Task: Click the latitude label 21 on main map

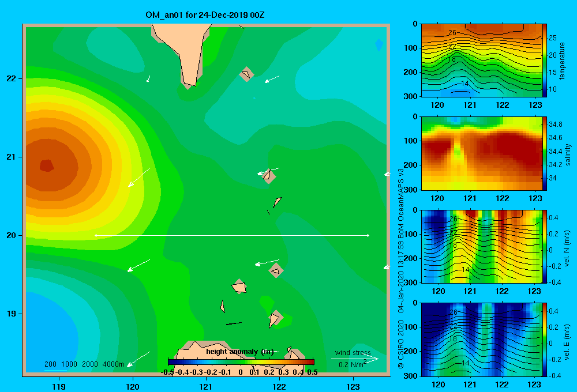Action: 12,157
